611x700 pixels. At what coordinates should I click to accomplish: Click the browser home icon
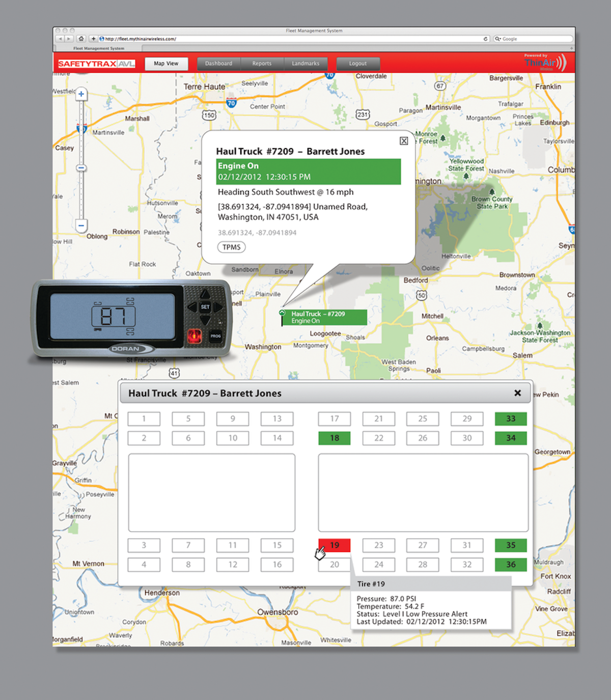(81, 38)
